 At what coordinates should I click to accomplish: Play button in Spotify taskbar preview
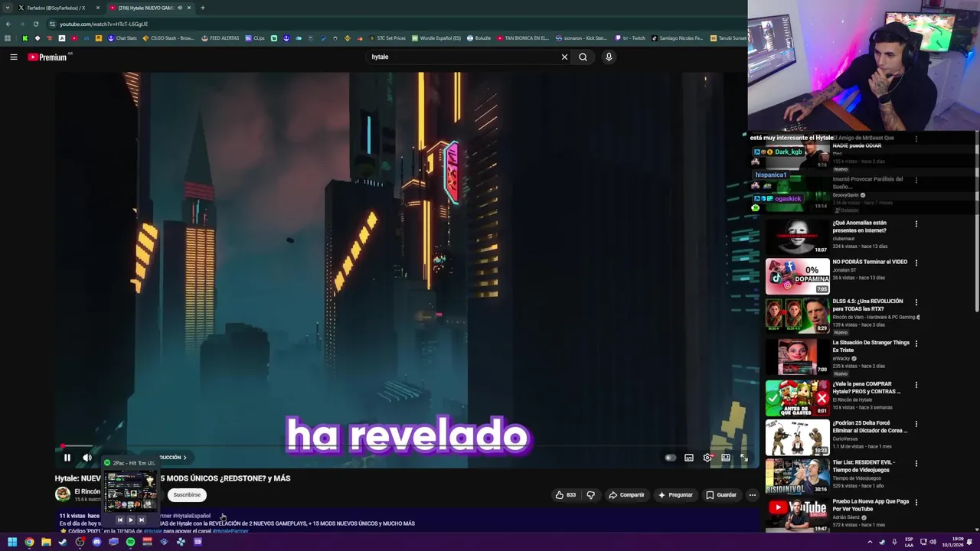[x=130, y=520]
